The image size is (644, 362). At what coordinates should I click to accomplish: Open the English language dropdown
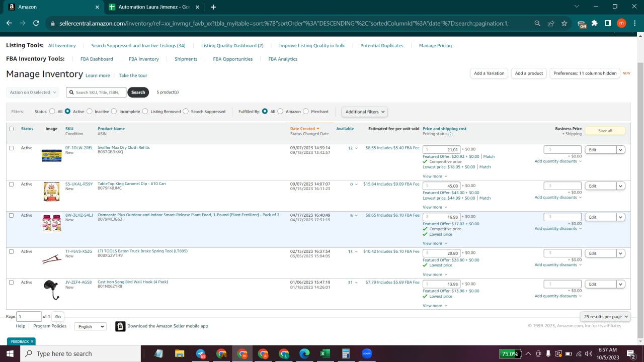[91, 326]
